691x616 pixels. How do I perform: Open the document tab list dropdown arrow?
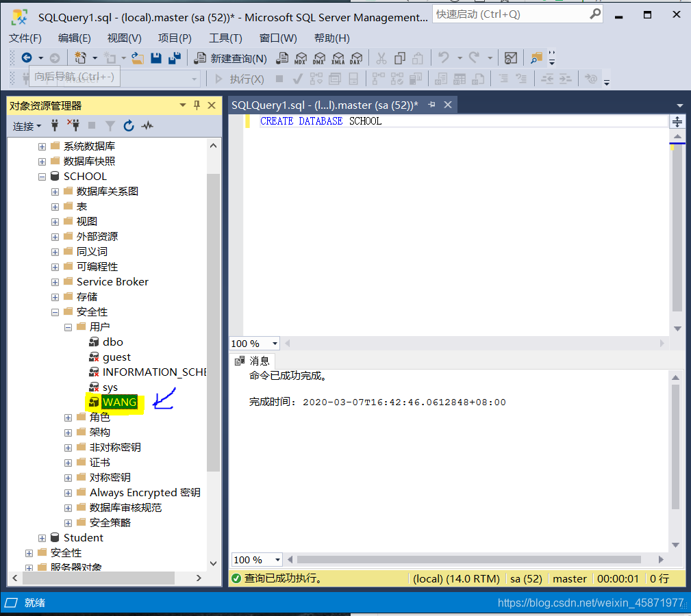tap(679, 105)
